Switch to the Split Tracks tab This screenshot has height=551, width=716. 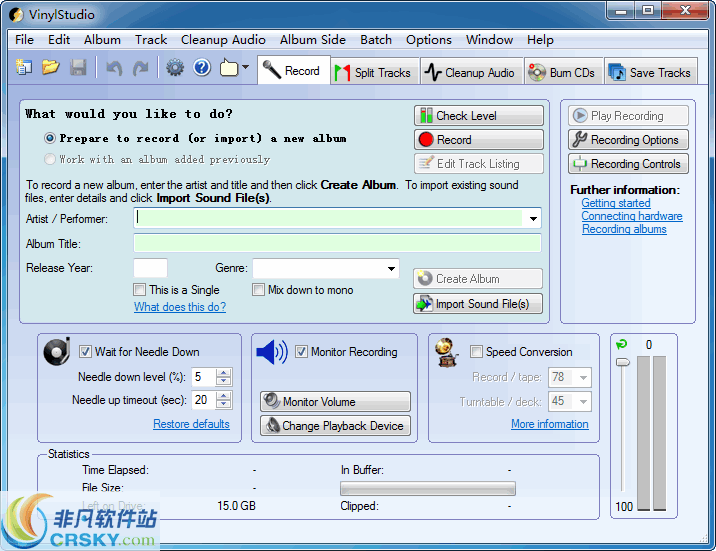[374, 73]
